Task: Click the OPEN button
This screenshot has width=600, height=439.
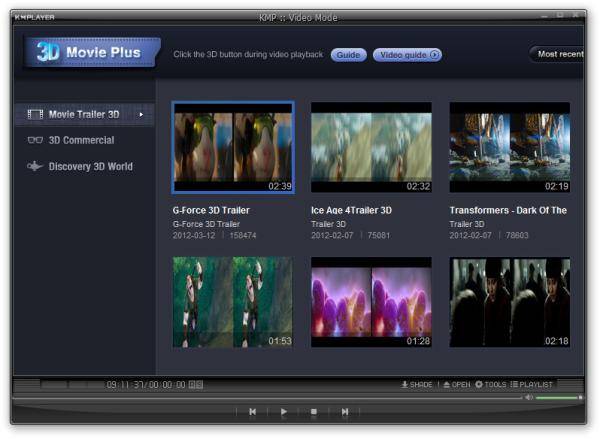Action: pyautogui.click(x=457, y=384)
